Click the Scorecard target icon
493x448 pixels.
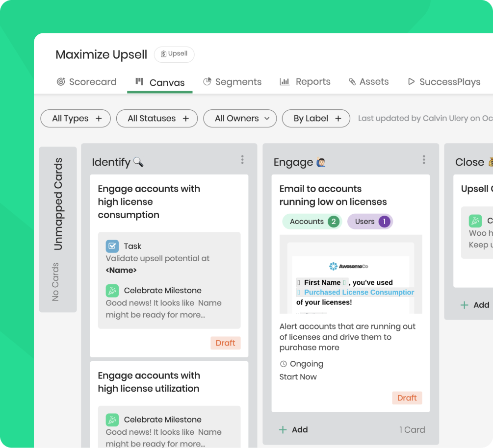(61, 82)
